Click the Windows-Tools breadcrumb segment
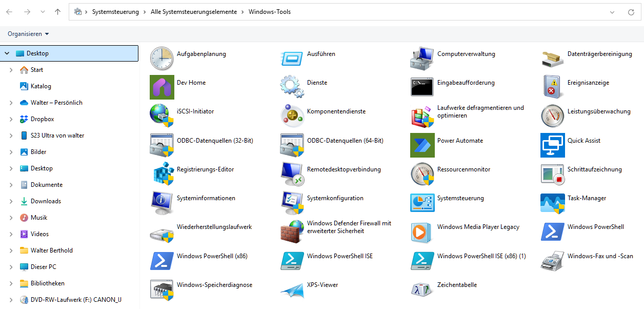 pyautogui.click(x=270, y=12)
